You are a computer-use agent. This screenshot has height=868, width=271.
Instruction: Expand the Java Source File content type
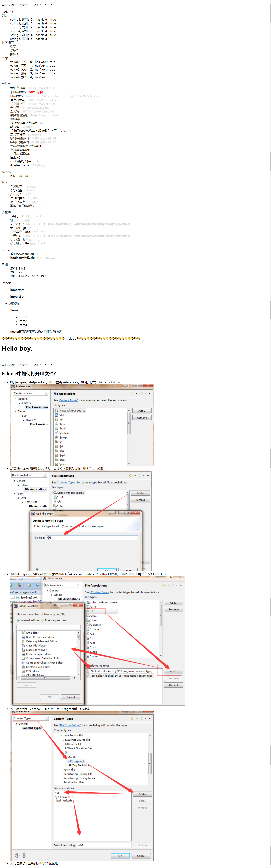pyautogui.click(x=61, y=736)
